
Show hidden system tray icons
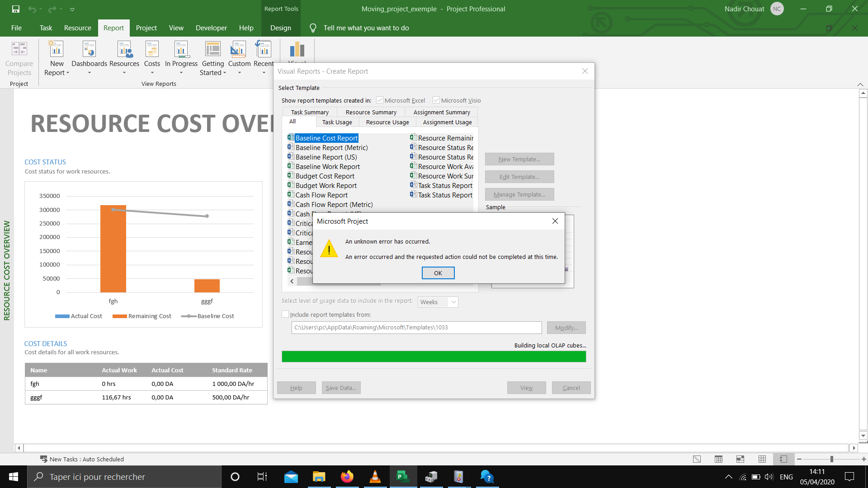(x=728, y=477)
